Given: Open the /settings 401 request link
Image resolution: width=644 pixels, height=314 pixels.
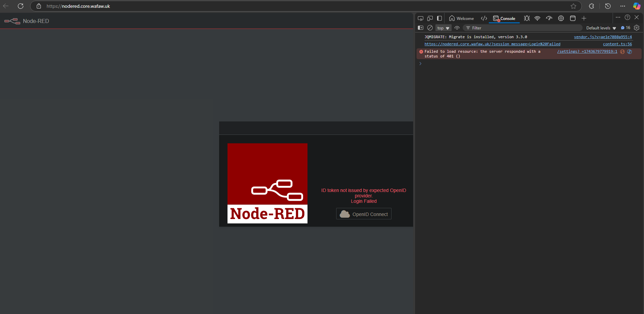Looking at the screenshot, I should (587, 51).
